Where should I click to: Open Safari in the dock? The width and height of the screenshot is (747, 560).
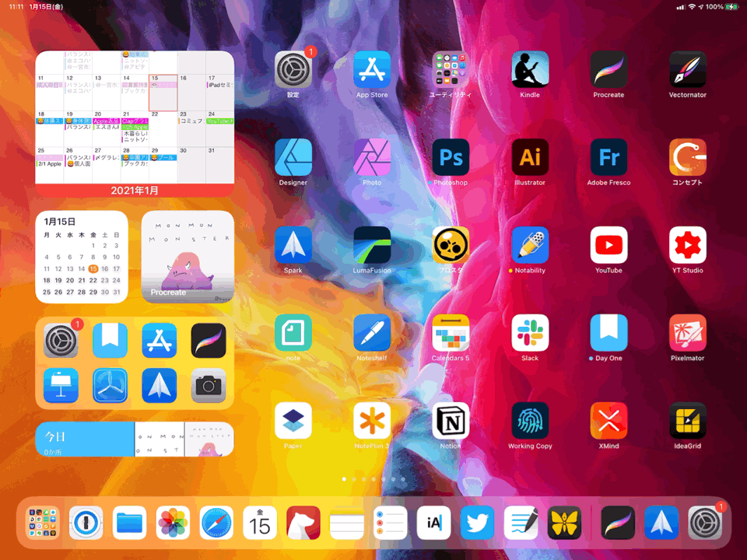[216, 523]
